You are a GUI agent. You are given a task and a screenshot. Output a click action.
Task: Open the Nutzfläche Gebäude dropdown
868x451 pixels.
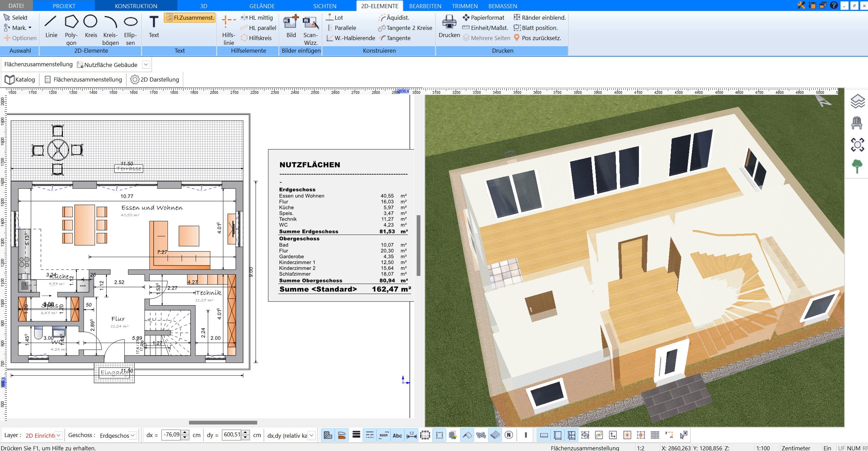146,65
